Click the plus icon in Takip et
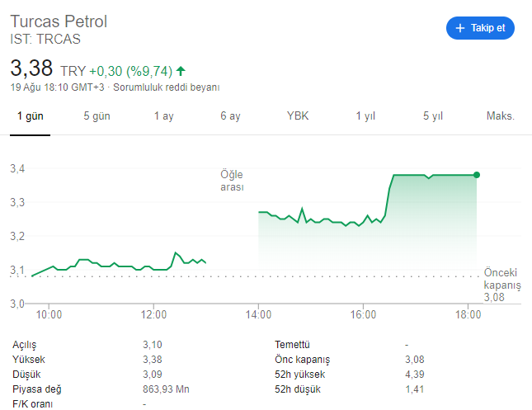 pos(460,28)
